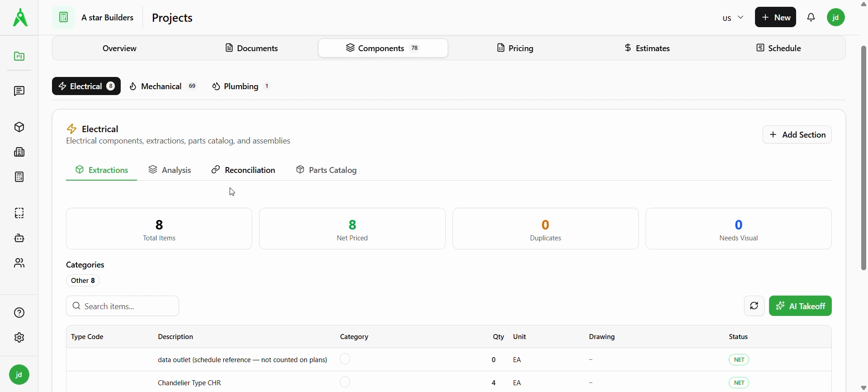Select the Other 8 category chip
This screenshot has width=868, height=392.
coord(83,281)
